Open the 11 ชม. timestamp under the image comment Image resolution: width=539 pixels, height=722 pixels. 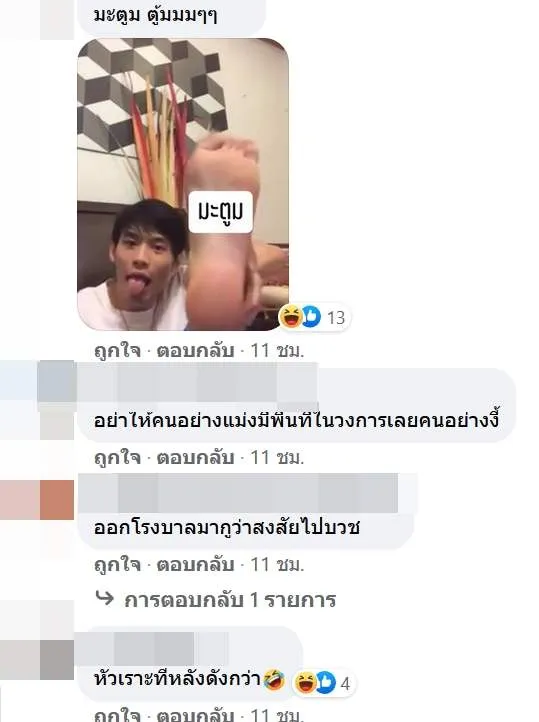tap(277, 351)
